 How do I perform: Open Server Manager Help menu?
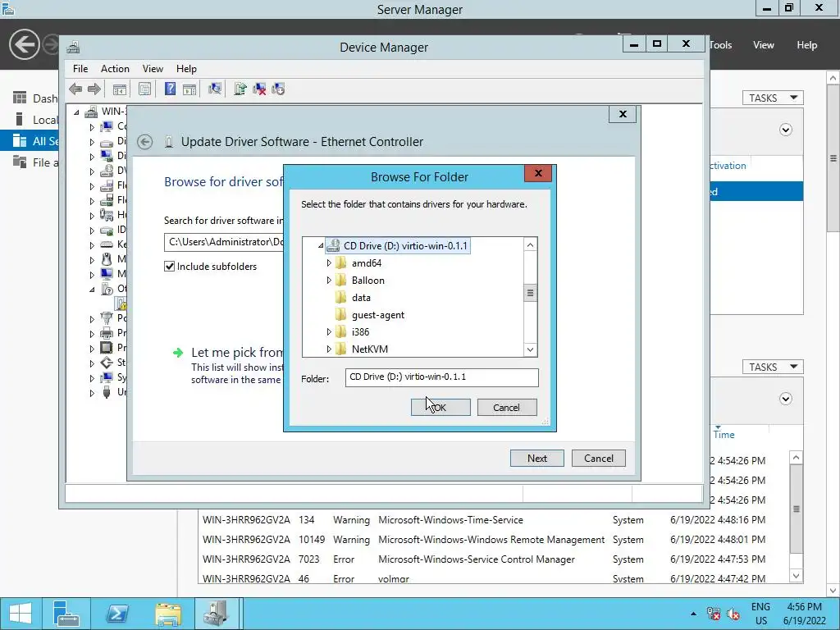[807, 45]
